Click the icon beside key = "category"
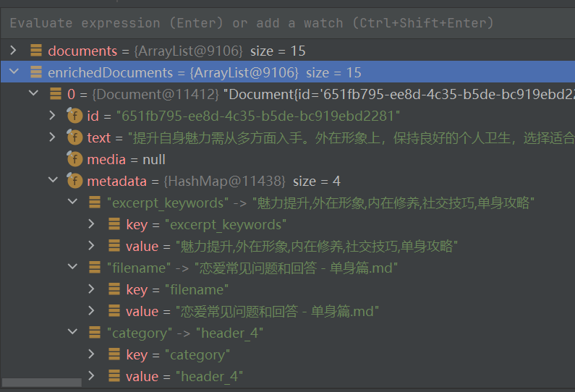This screenshot has height=392, width=575. tap(114, 354)
